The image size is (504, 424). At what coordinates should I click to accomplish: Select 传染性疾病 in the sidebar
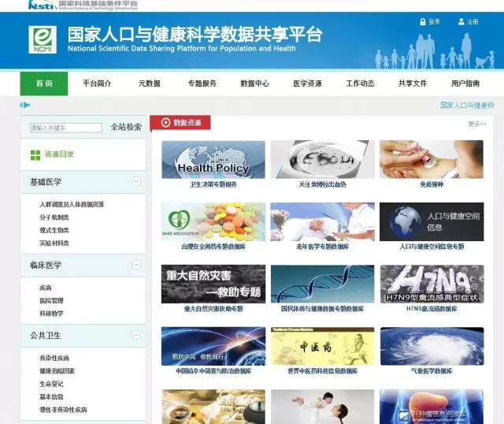[54, 359]
